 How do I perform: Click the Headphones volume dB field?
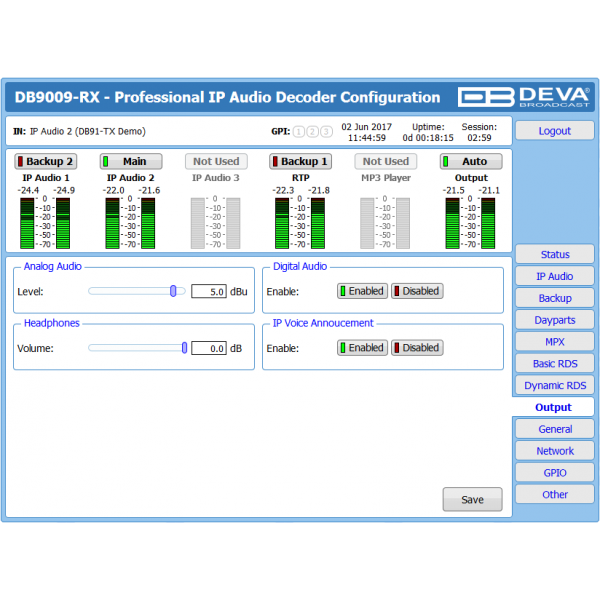[209, 348]
